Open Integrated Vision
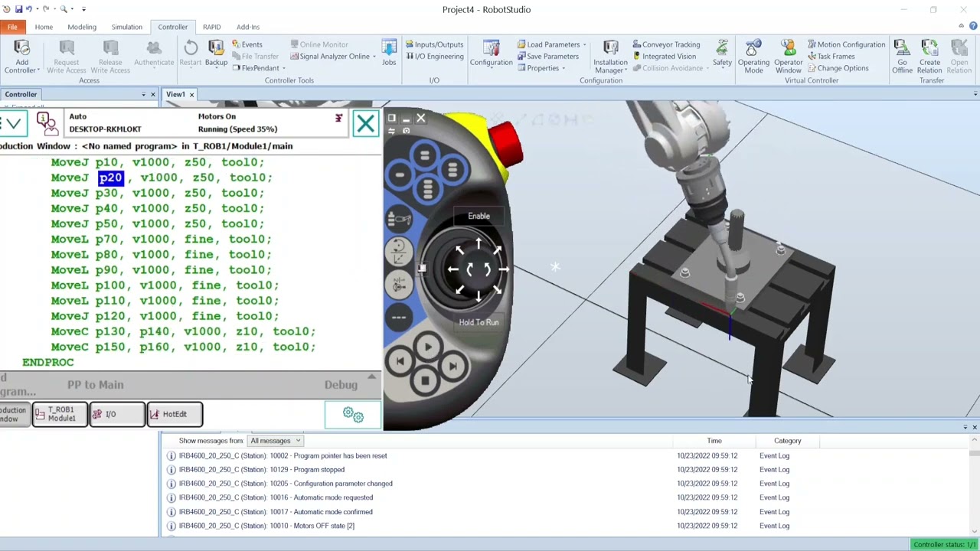The width and height of the screenshot is (980, 551). click(x=664, y=57)
